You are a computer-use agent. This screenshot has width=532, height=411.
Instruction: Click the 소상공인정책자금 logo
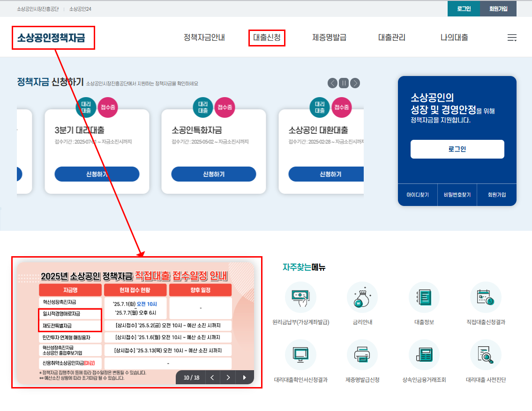pos(51,38)
